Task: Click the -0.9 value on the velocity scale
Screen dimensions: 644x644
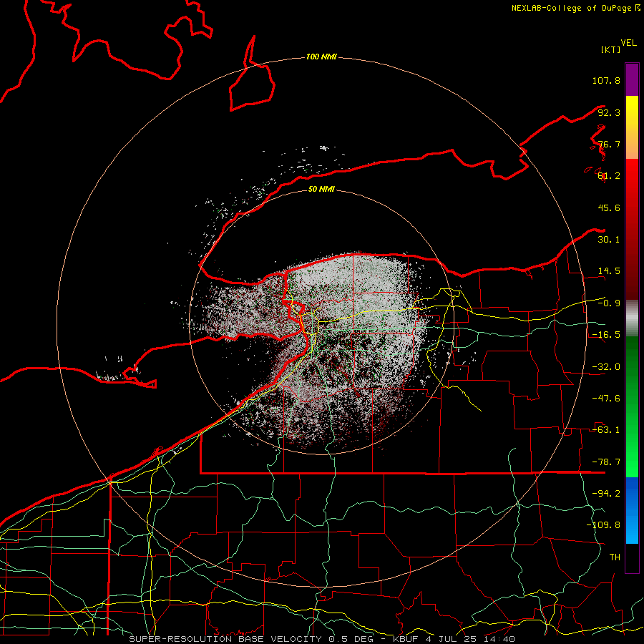Action: click(609, 303)
